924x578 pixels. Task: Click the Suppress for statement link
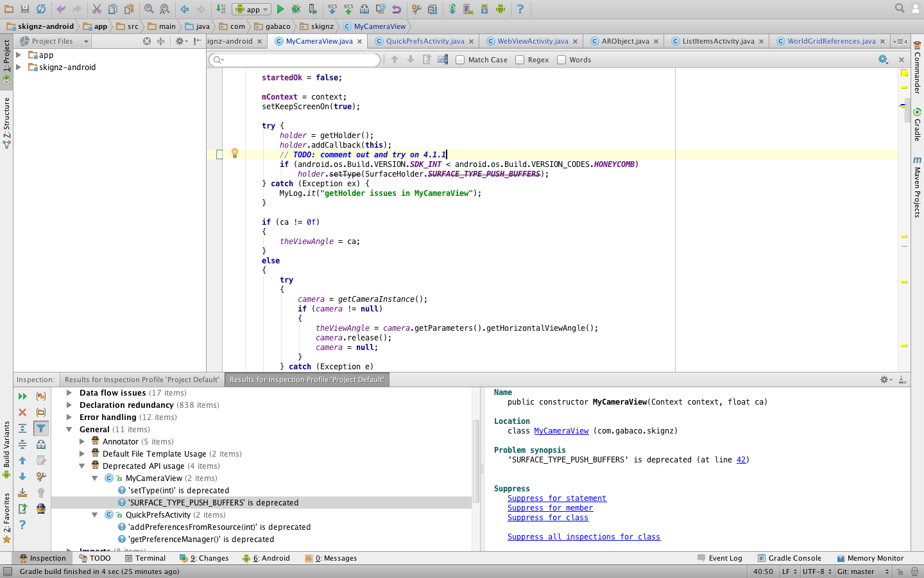coord(557,498)
